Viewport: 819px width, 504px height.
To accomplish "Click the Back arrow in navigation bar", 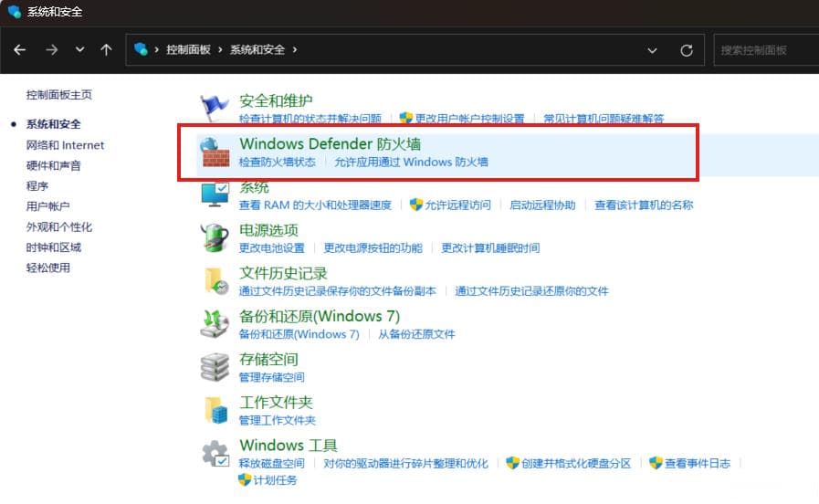I will [x=20, y=49].
